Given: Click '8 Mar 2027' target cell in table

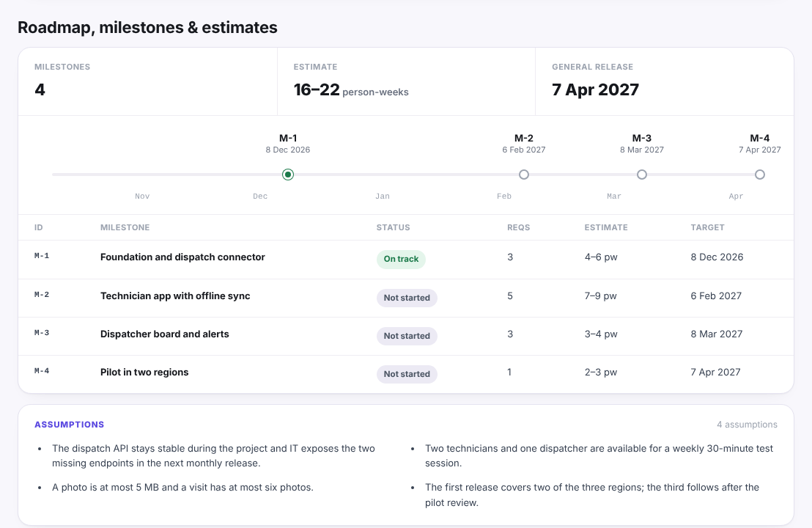Looking at the screenshot, I should [717, 334].
